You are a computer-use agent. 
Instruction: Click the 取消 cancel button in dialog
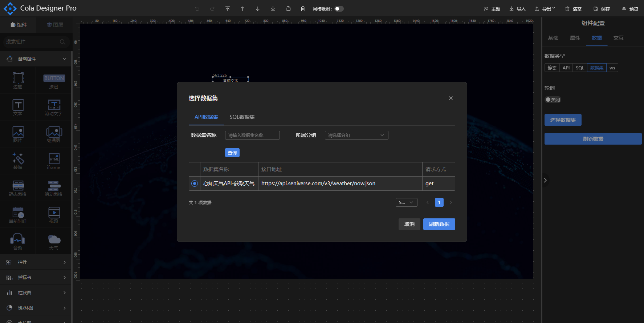409,224
